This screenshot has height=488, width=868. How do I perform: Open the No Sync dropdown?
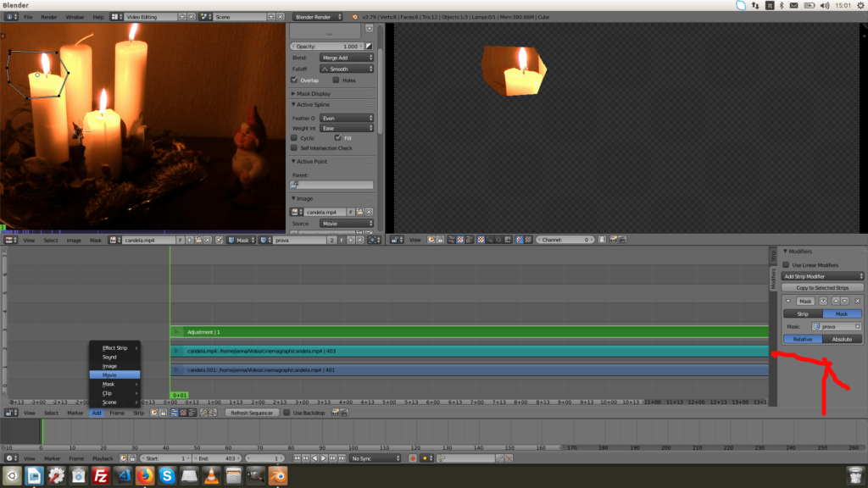coord(375,458)
